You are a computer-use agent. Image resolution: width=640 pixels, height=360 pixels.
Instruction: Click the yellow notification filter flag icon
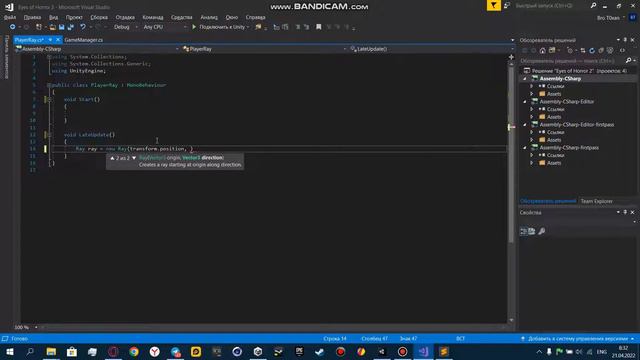click(493, 5)
